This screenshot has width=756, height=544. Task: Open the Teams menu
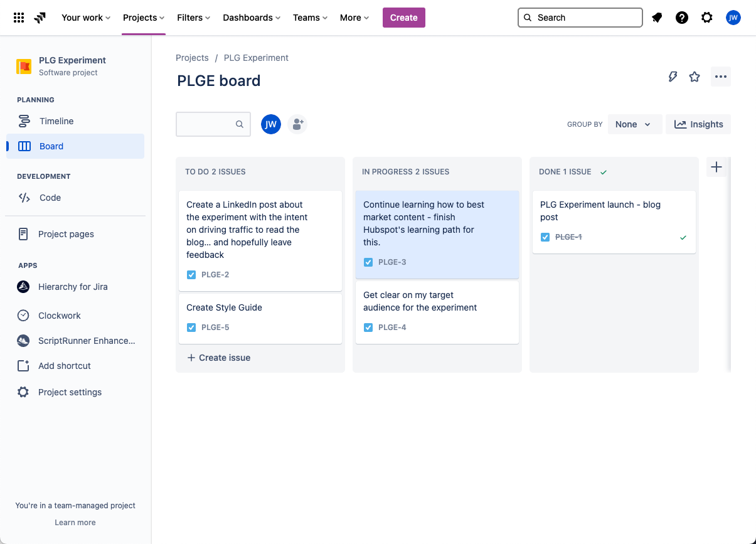(x=309, y=18)
